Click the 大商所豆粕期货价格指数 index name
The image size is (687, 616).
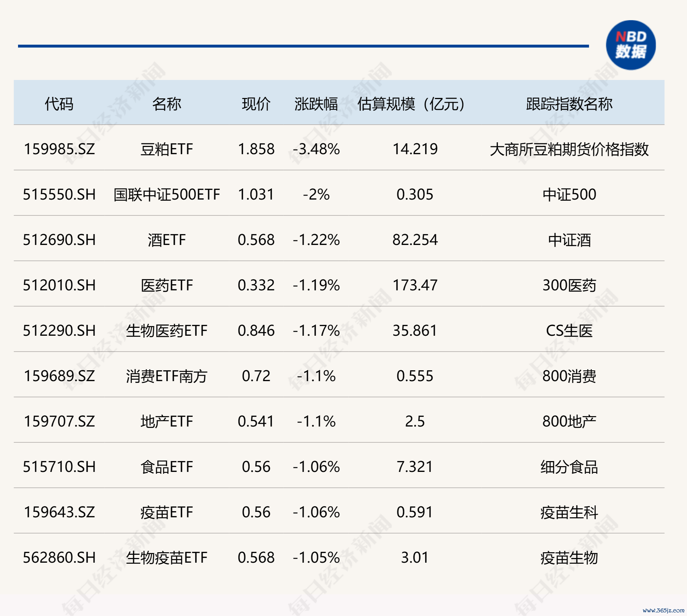tap(569, 149)
